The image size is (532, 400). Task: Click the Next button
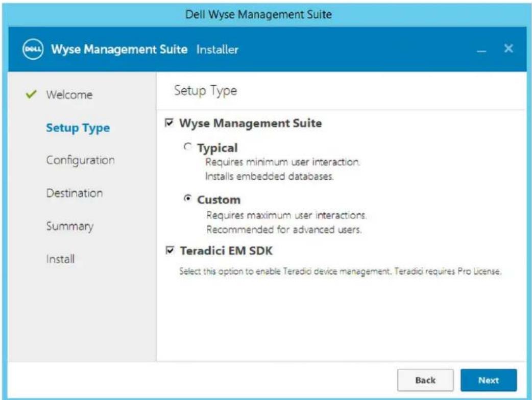click(489, 380)
